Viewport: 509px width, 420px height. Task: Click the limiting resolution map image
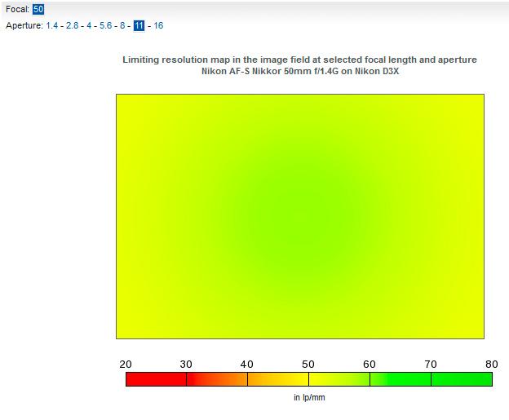coord(300,216)
